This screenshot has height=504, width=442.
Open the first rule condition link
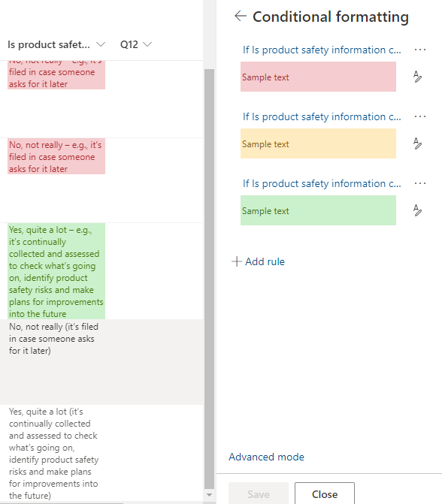322,50
